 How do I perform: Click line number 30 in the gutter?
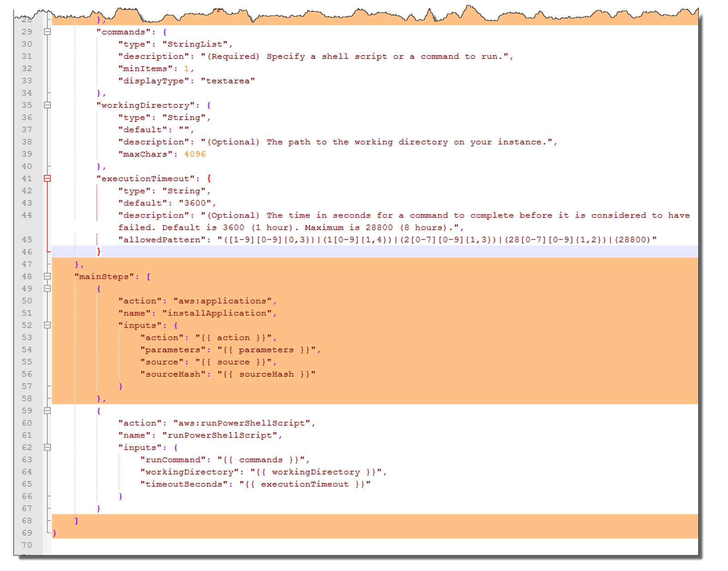pyautogui.click(x=27, y=44)
